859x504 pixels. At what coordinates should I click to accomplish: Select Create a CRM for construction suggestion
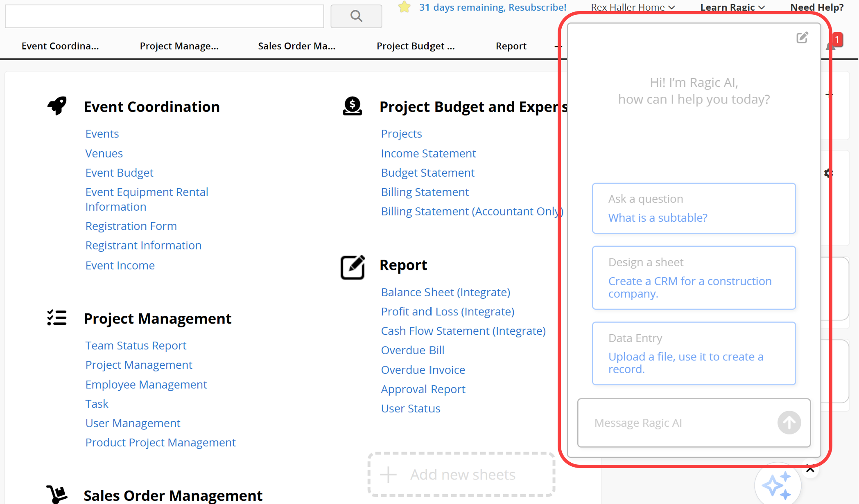[694, 278]
